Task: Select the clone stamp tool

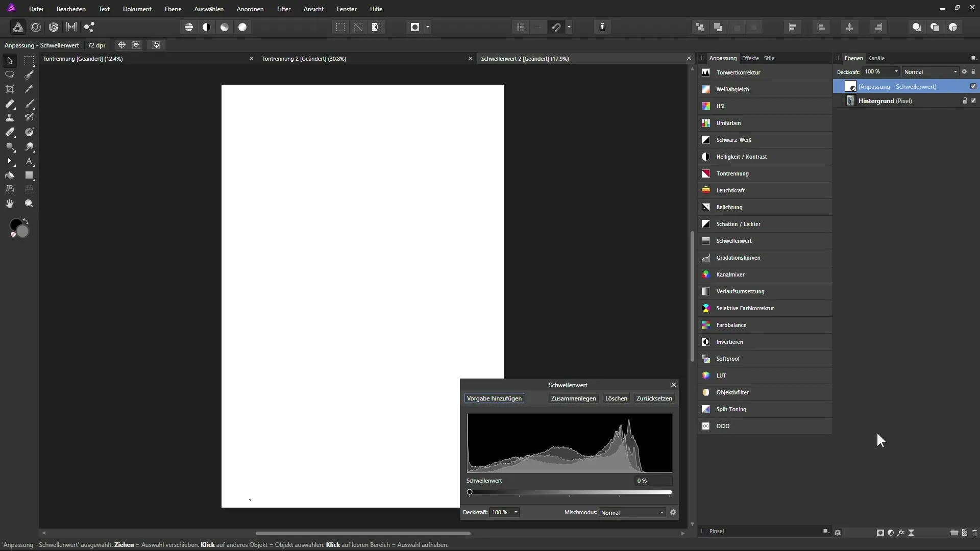Action: 10,118
